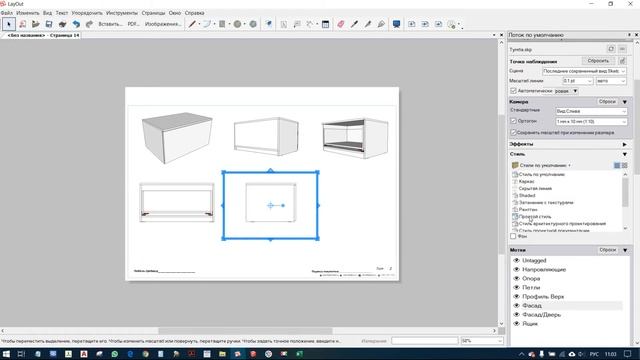
Task: Select the Table tool icon
Action: click(325, 24)
